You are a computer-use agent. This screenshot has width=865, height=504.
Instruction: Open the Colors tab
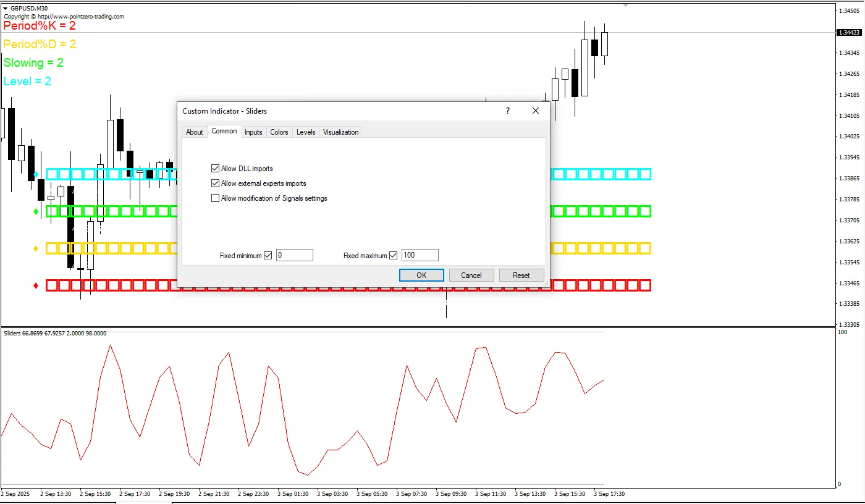pos(279,132)
